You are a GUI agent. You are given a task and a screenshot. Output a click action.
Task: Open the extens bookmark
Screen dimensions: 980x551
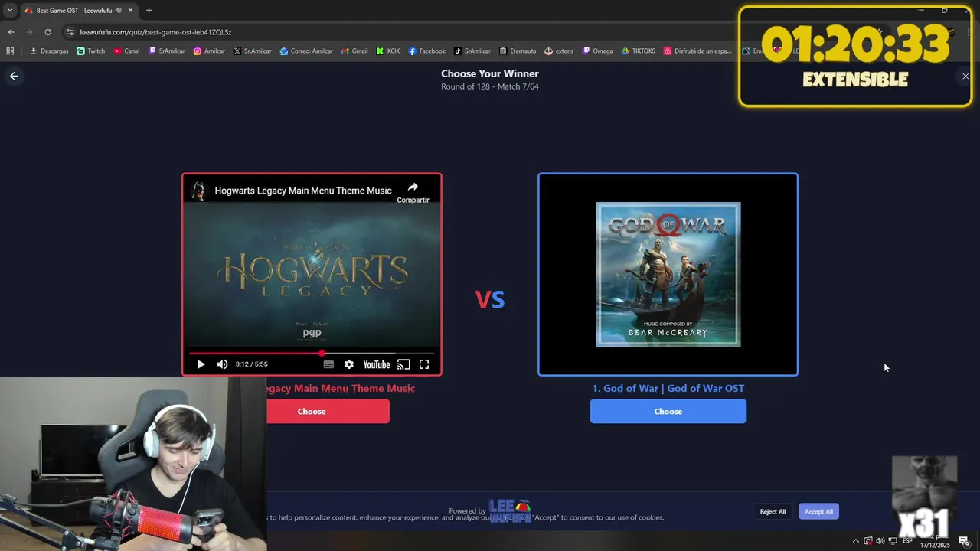tap(558, 51)
